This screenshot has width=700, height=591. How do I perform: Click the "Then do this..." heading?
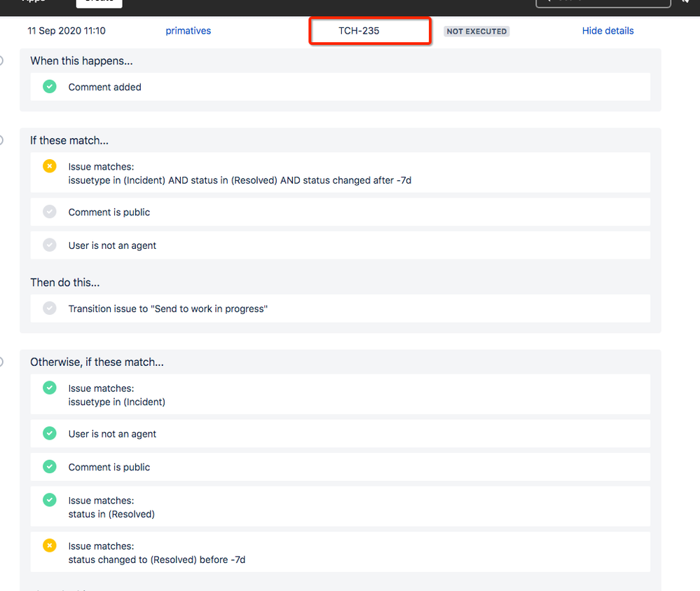(64, 283)
